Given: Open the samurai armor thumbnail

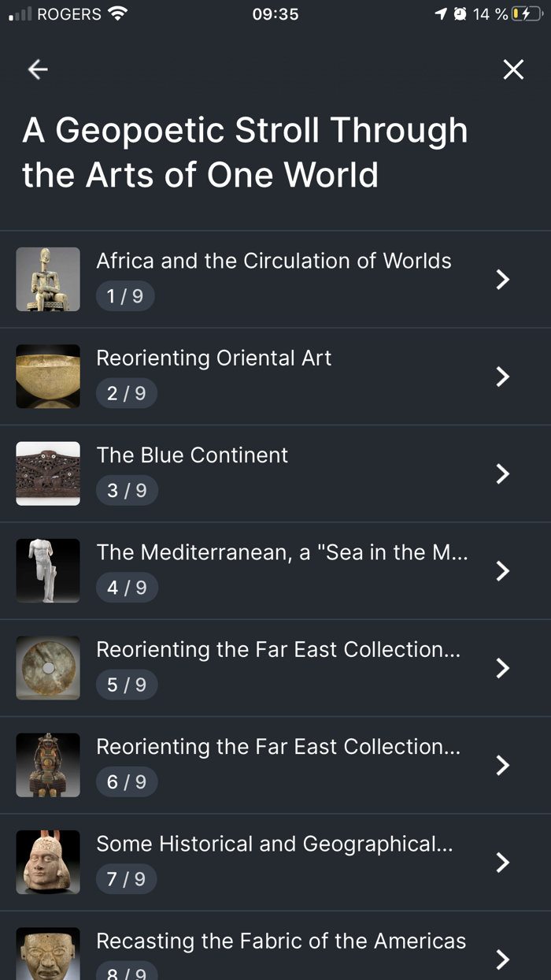Looking at the screenshot, I should tap(48, 765).
